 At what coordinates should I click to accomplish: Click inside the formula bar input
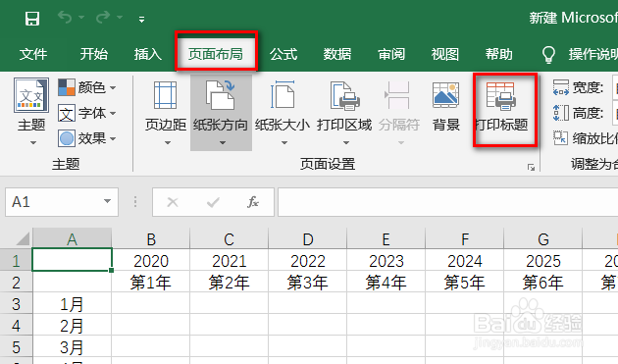tap(447, 202)
